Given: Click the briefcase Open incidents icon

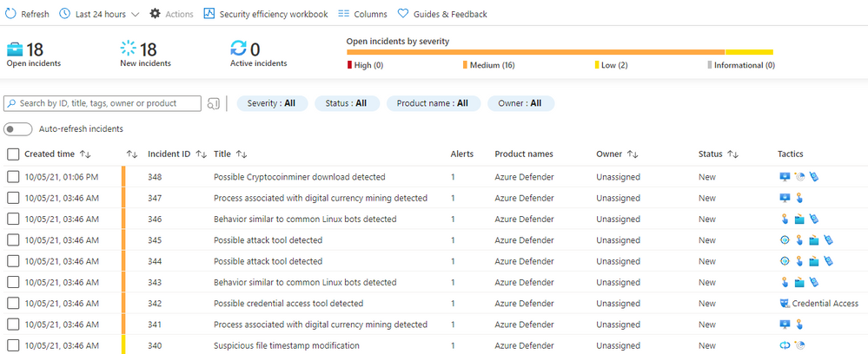Looking at the screenshot, I should click(15, 49).
